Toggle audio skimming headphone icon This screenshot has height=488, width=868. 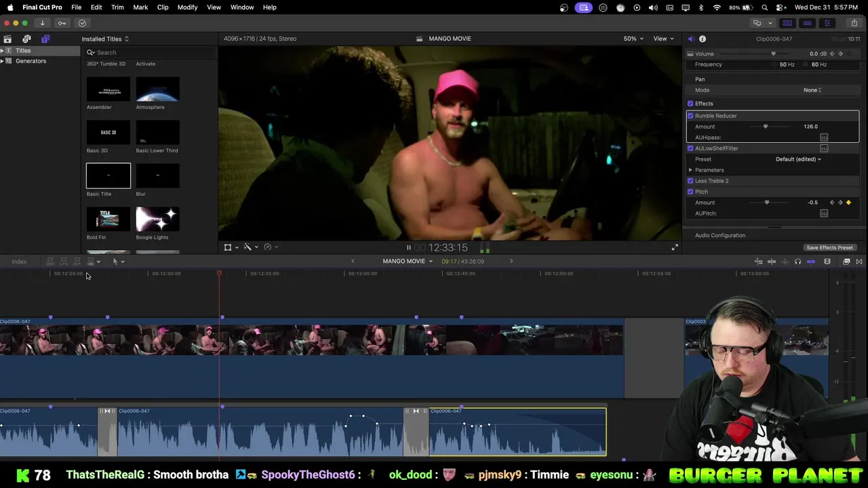[x=797, y=262]
